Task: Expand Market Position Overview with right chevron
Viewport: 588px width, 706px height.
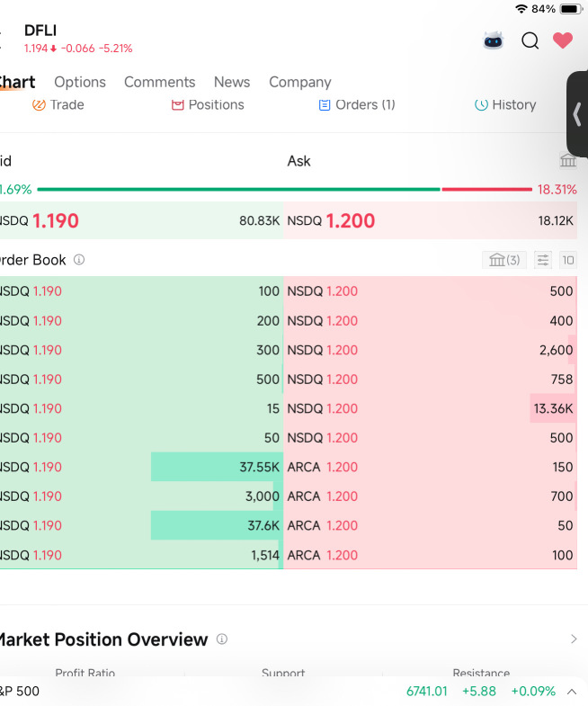Action: (574, 639)
